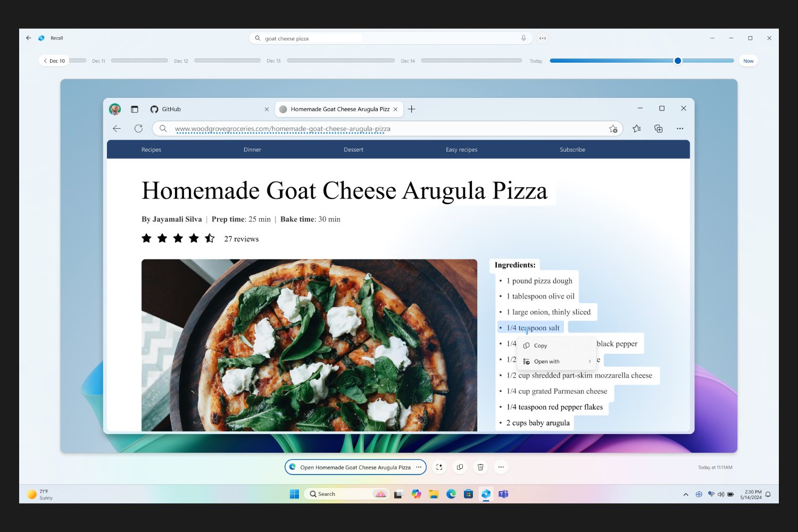Click the Windows taskbar Search box
Screen dimensions: 798x532
coord(347,494)
